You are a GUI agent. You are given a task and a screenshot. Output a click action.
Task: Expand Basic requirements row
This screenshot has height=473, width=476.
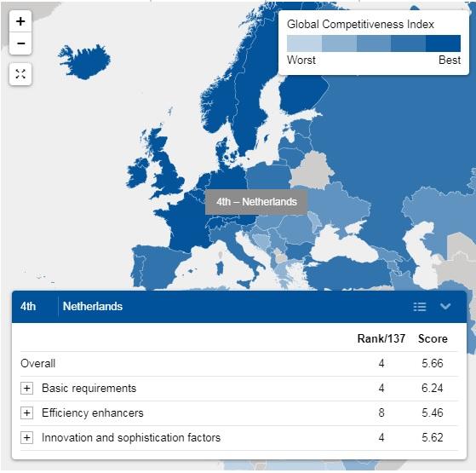[x=26, y=388]
